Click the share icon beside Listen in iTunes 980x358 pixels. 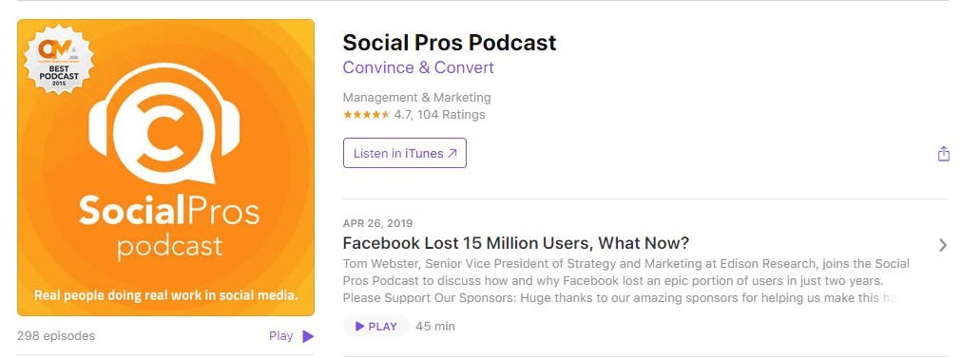click(x=944, y=153)
